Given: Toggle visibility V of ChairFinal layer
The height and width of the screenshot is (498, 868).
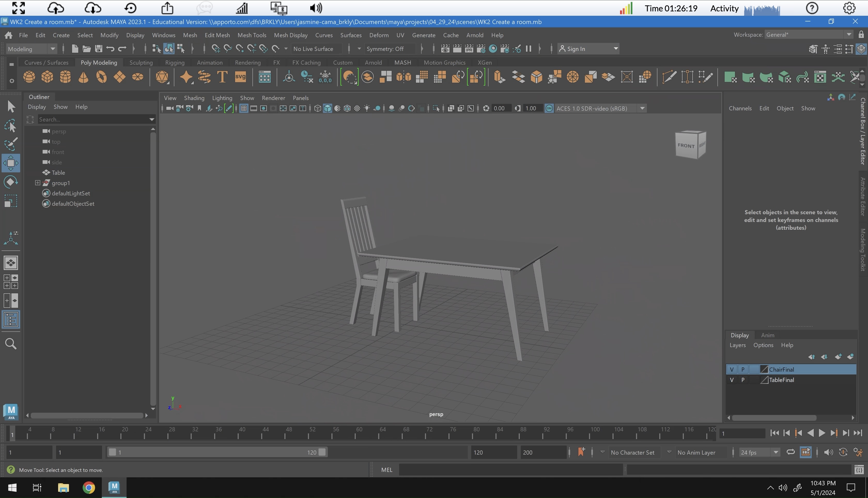Looking at the screenshot, I should click(732, 369).
